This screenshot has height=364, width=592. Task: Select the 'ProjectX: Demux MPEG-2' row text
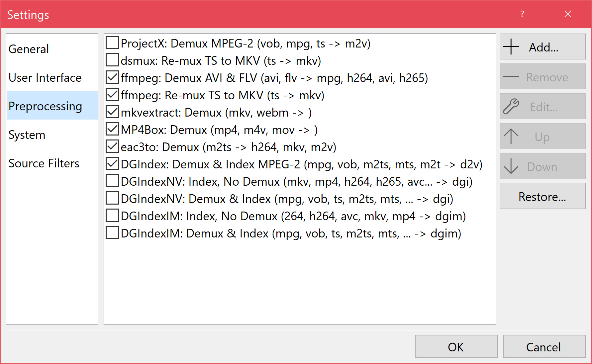tap(246, 44)
